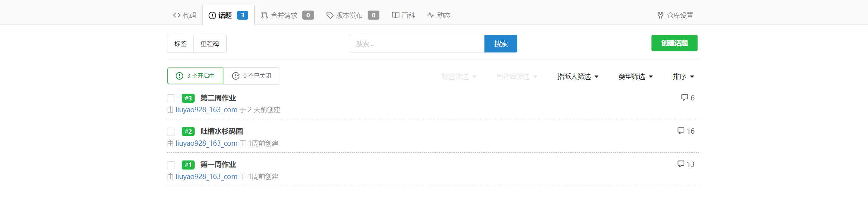
Task: Click the 版本发布 count badge 0
Action: [373, 15]
